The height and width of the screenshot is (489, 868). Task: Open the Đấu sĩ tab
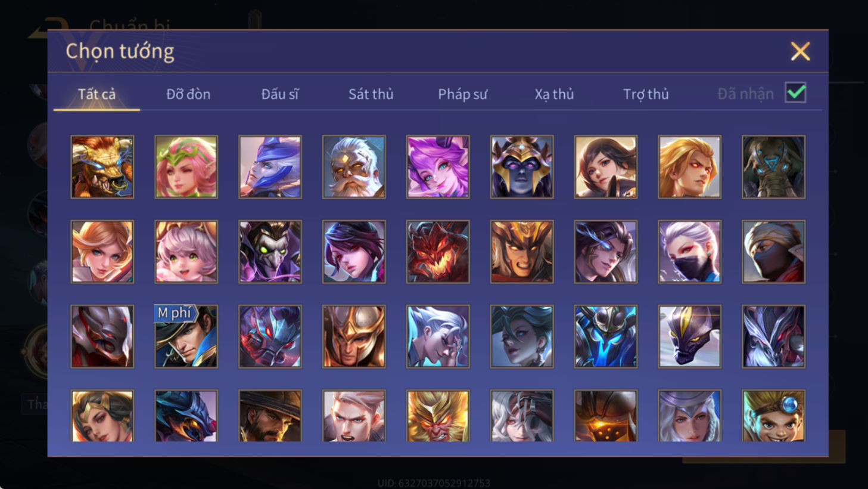(x=280, y=94)
